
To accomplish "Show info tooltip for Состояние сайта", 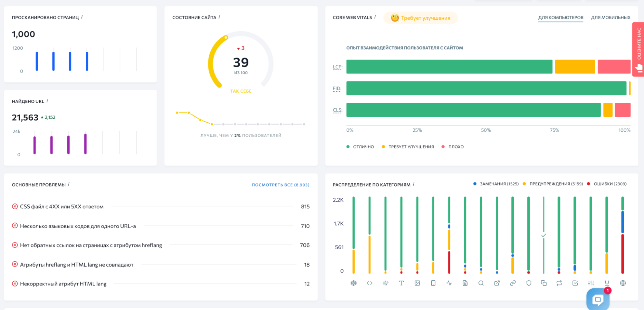I will pyautogui.click(x=219, y=17).
